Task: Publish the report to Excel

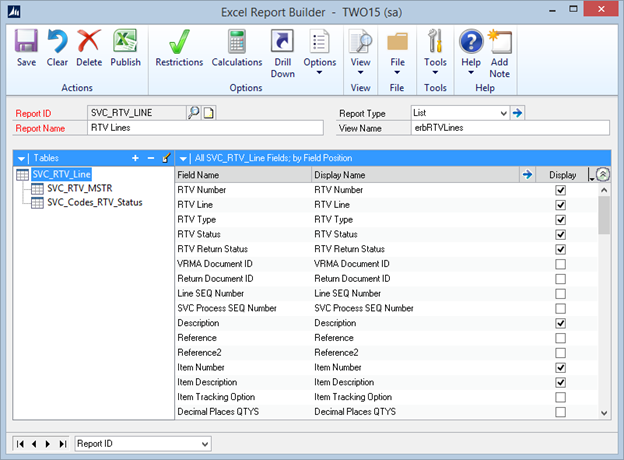Action: tap(125, 41)
